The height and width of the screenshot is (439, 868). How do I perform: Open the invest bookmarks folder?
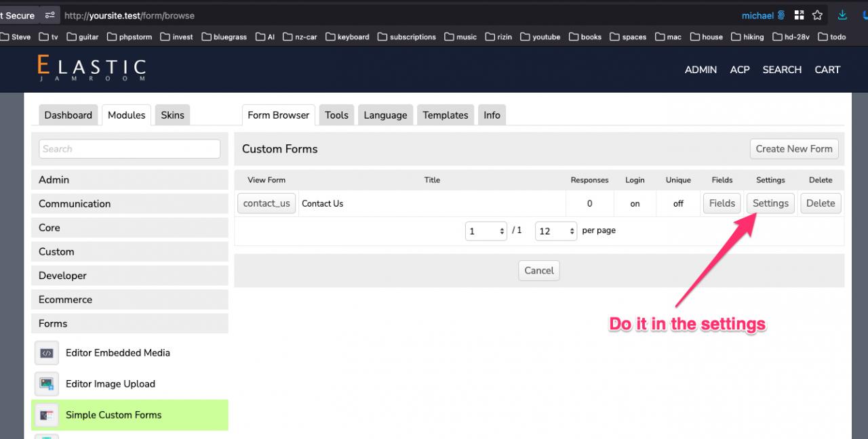click(176, 37)
